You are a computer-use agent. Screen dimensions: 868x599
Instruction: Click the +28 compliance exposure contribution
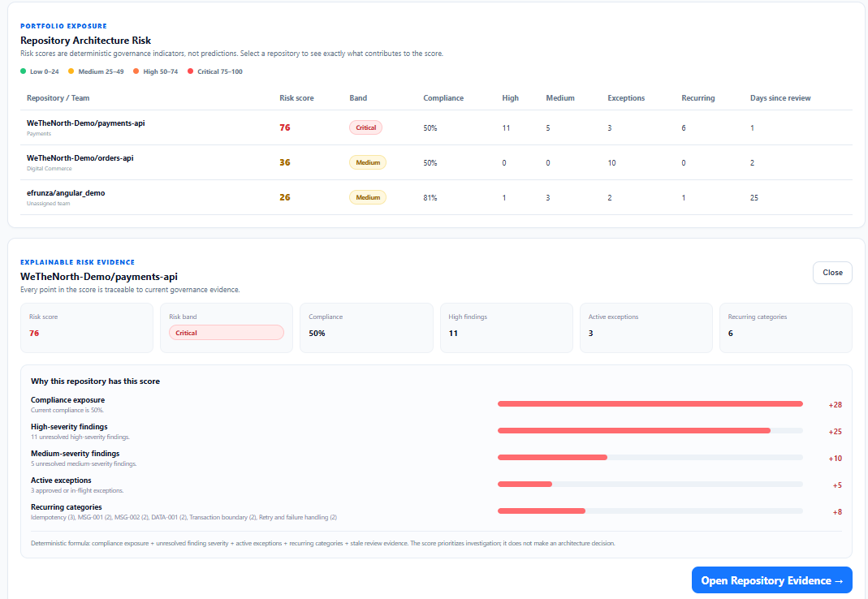(835, 405)
